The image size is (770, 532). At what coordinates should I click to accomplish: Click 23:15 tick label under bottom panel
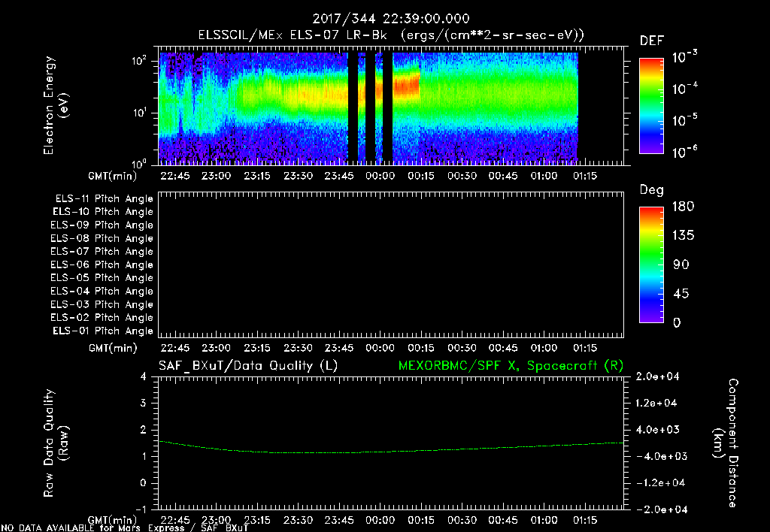(x=257, y=520)
